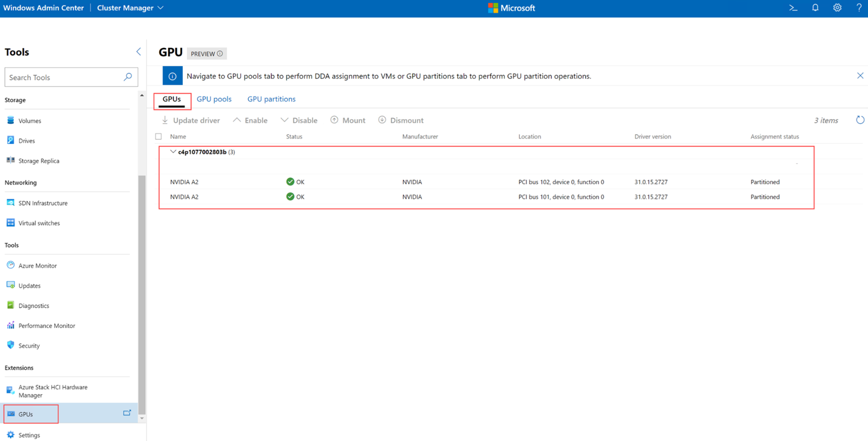Open the help question mark
Screen dimensions: 868x441
[859, 8]
